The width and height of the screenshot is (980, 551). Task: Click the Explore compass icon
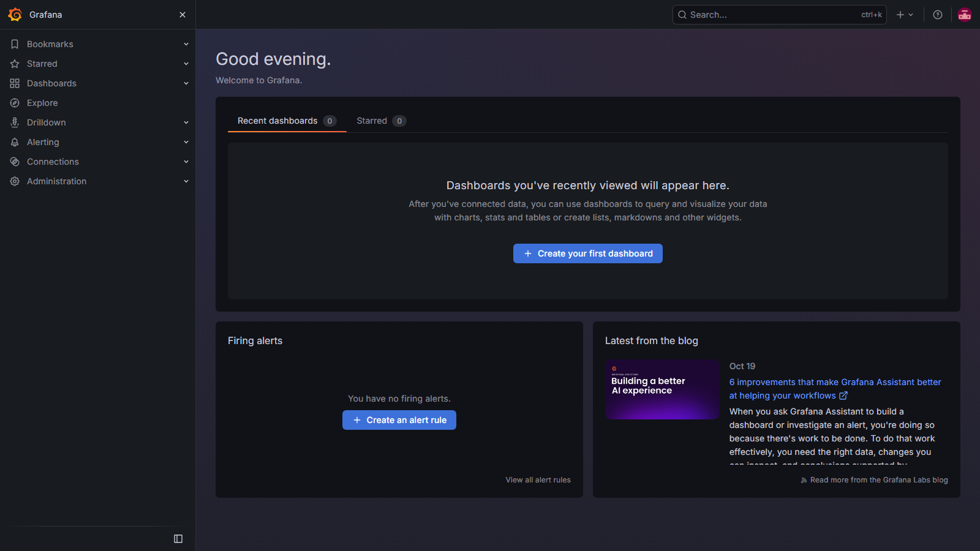tap(15, 103)
